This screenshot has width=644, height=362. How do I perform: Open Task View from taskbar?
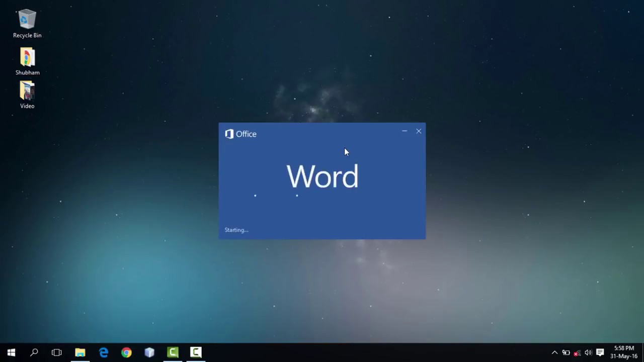57,352
